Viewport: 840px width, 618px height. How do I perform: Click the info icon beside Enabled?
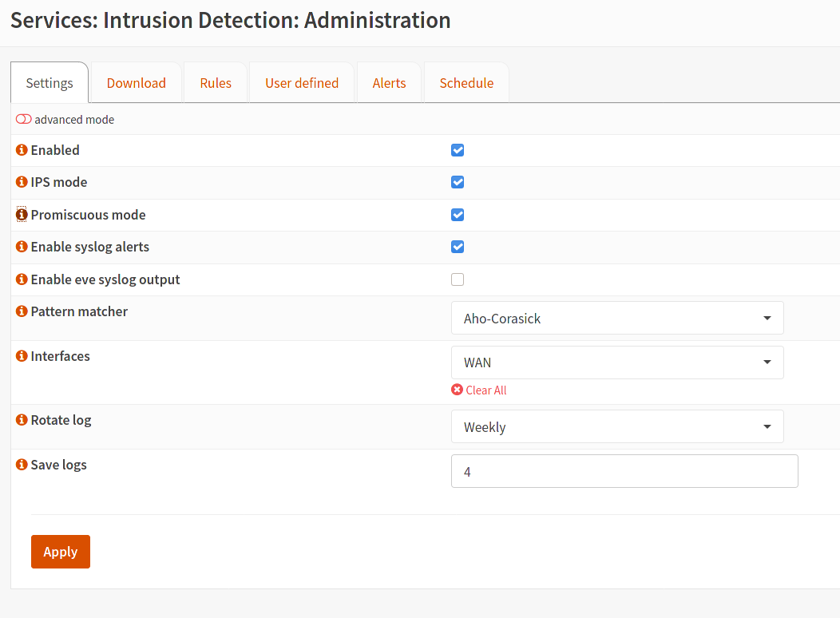point(22,150)
